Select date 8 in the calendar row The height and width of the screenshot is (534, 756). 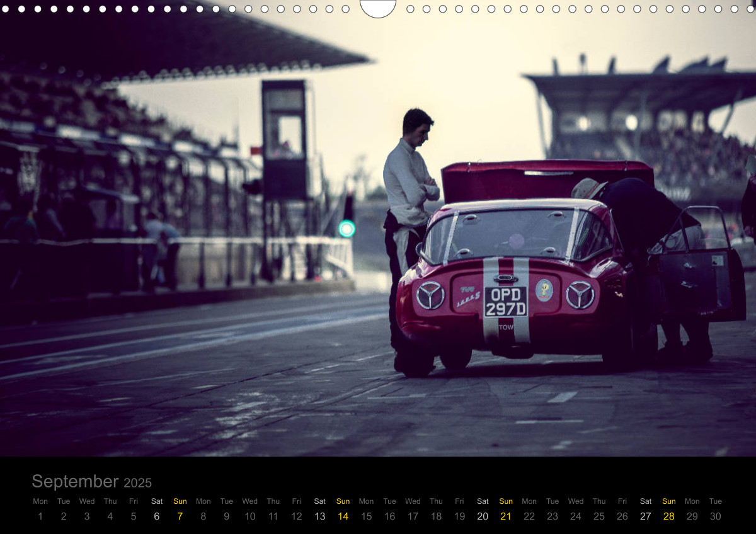(x=203, y=516)
